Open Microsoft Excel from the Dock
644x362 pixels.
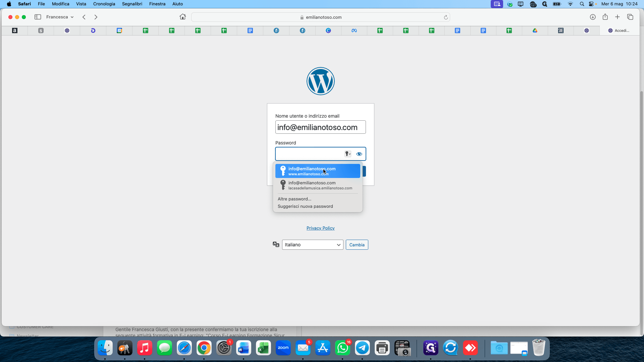[263, 348]
